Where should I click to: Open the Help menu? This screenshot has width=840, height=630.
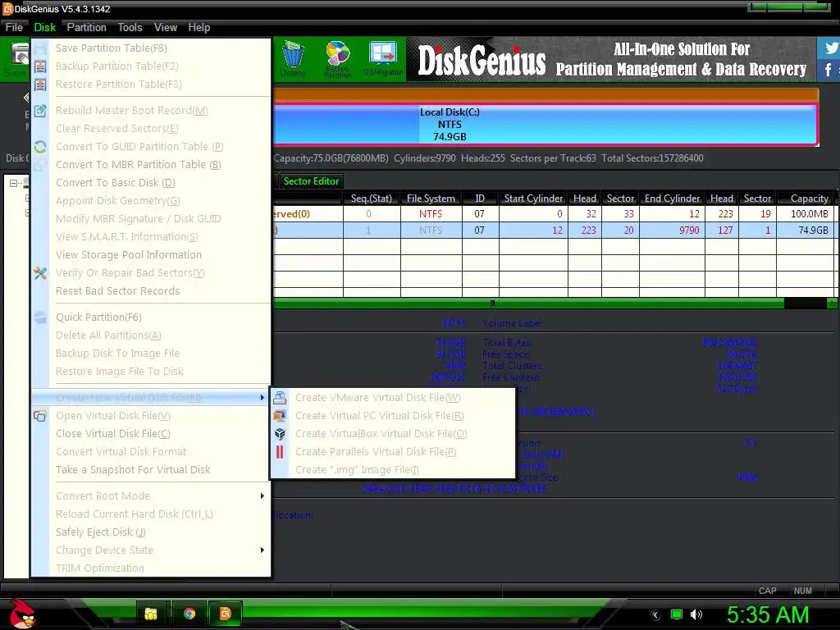199,27
